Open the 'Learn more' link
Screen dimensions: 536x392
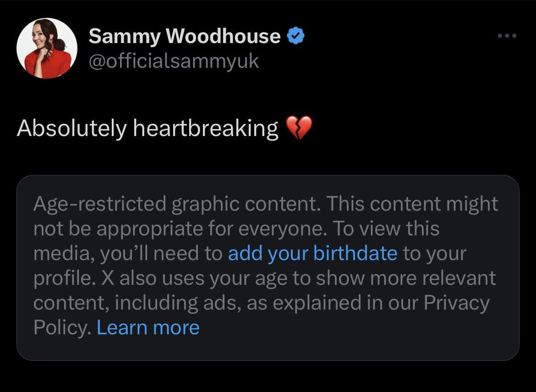(148, 327)
